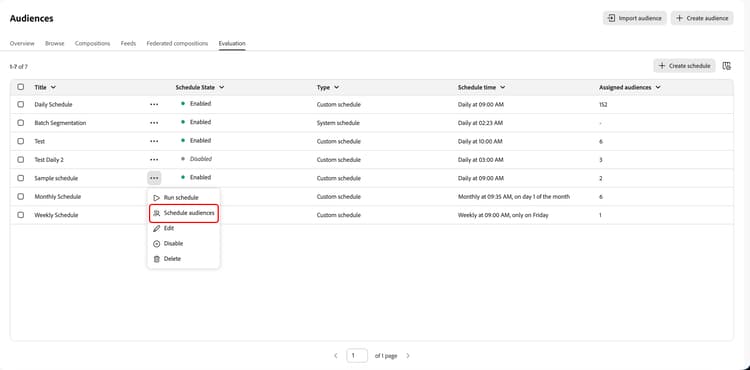This screenshot has width=750, height=370.
Task: Click the page number input field
Action: (357, 356)
